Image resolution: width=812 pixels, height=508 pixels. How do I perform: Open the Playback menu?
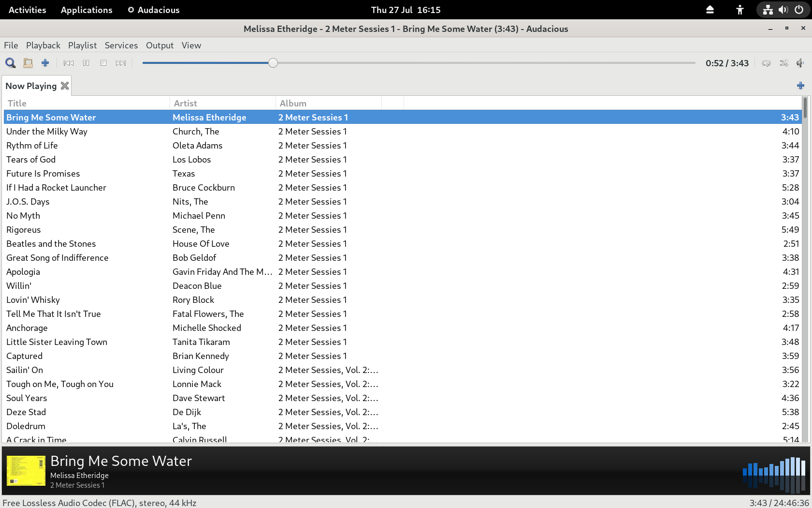(x=43, y=45)
